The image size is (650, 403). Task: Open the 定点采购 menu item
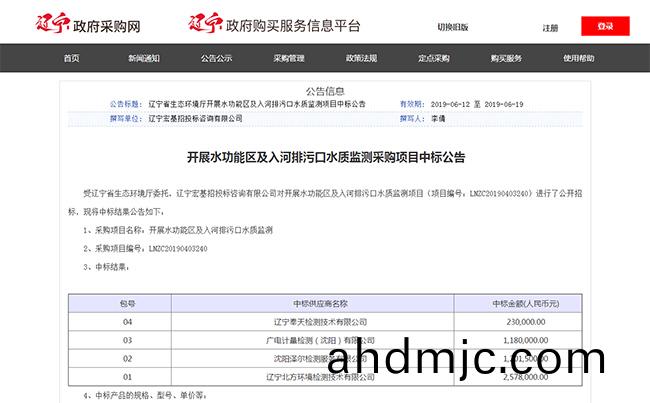point(434,58)
